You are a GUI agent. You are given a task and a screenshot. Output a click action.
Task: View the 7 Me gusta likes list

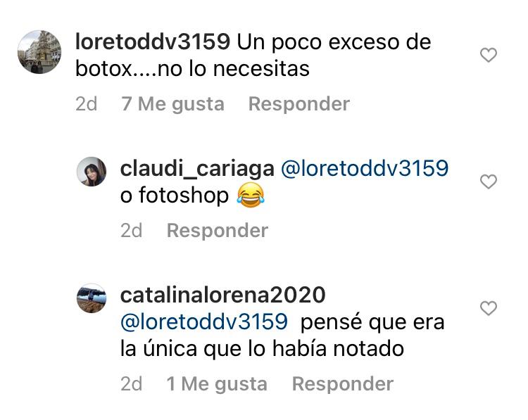pyautogui.click(x=172, y=104)
